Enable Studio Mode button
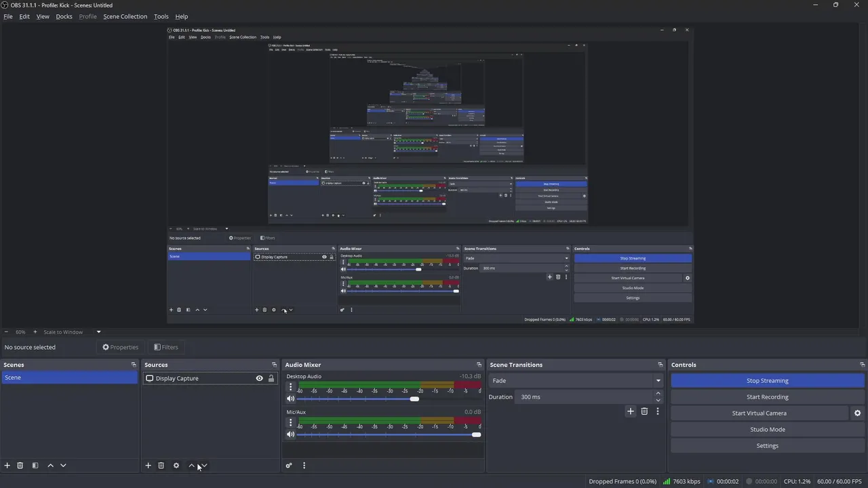868x488 pixels. point(768,430)
